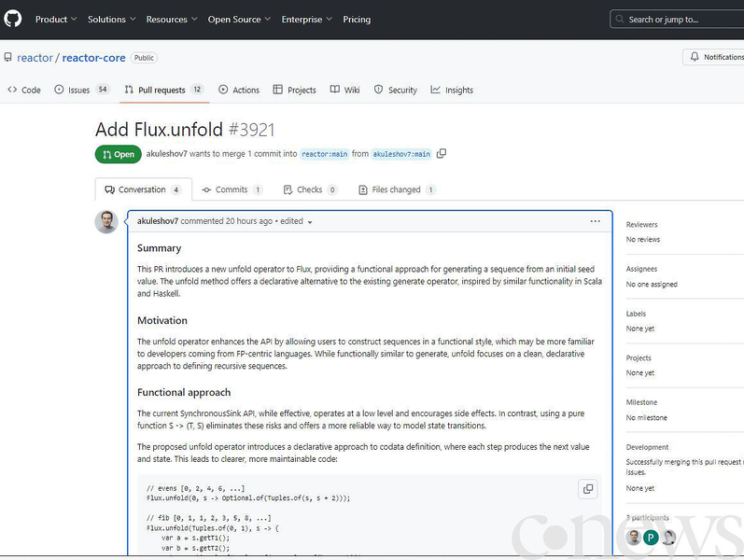The image size is (744, 560).
Task: Click the Issues count 54 badge
Action: point(103,90)
